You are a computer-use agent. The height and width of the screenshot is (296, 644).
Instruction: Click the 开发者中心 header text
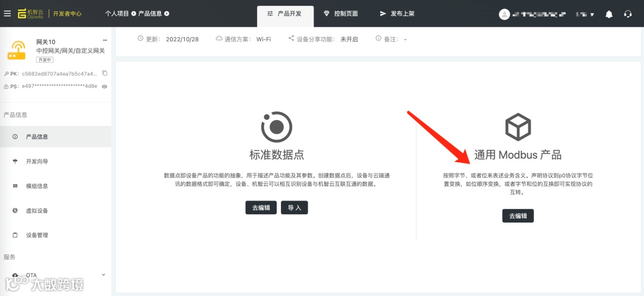tap(67, 14)
